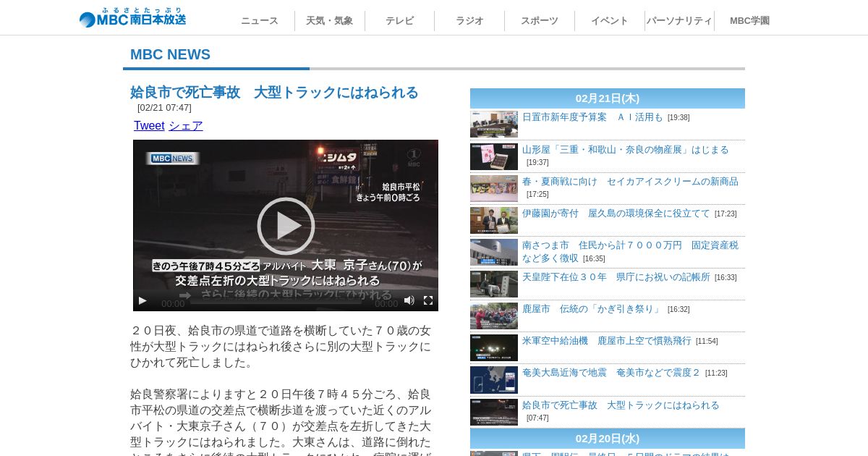Click the article title 姶良市で死亡事故
Screen dimensions: 868x456
pos(274,93)
